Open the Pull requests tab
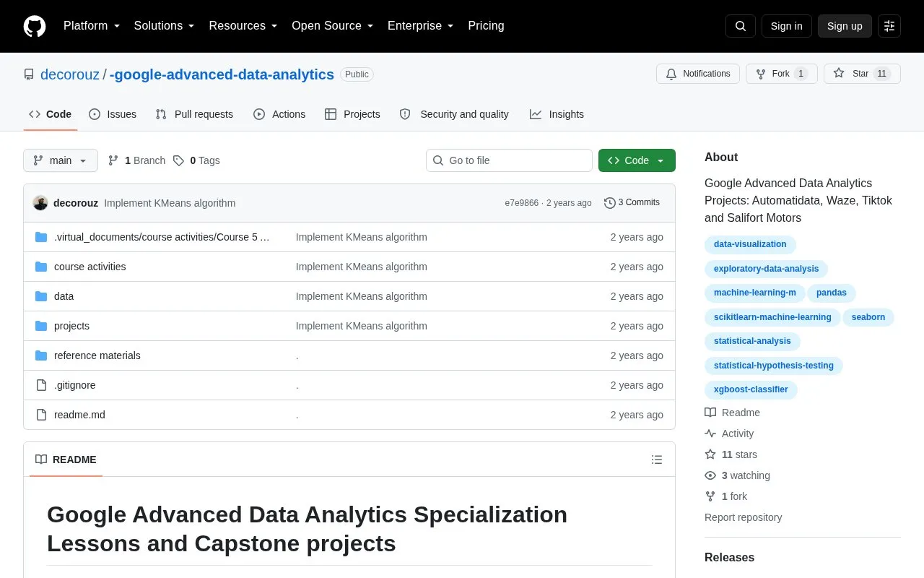924x578 pixels. pyautogui.click(x=194, y=114)
